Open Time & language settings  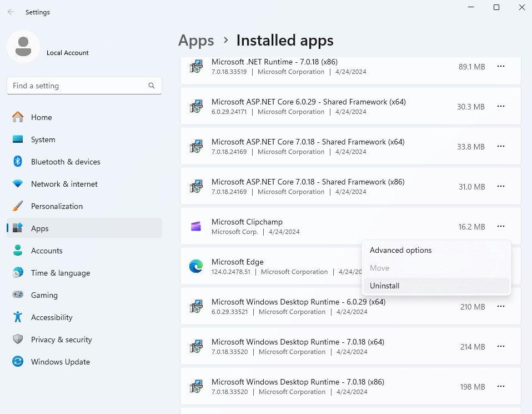(x=84, y=273)
